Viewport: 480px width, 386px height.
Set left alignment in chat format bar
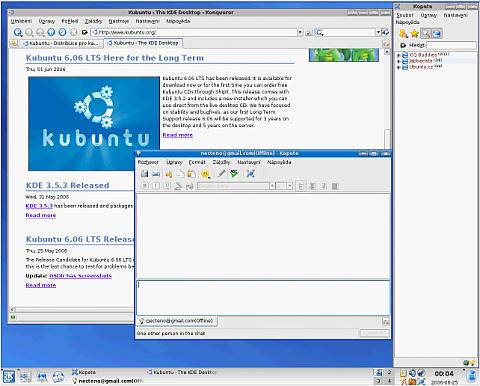pyautogui.click(x=301, y=186)
